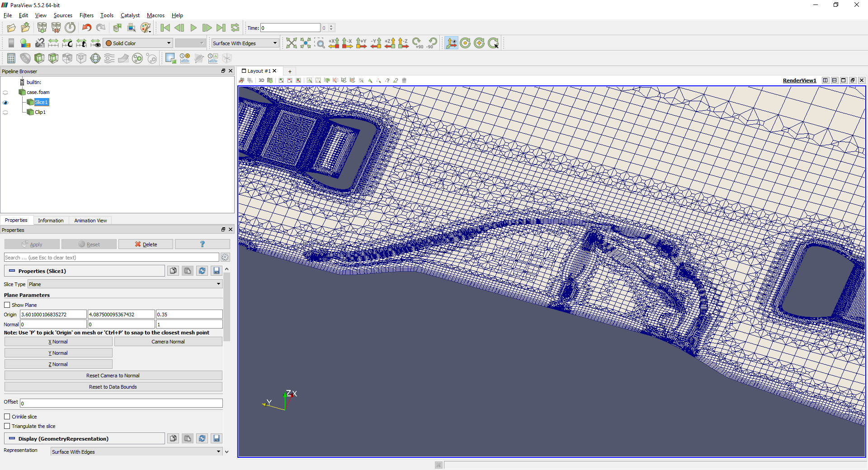
Task: Click Zoom to Box magnifier icon
Action: [x=320, y=43]
